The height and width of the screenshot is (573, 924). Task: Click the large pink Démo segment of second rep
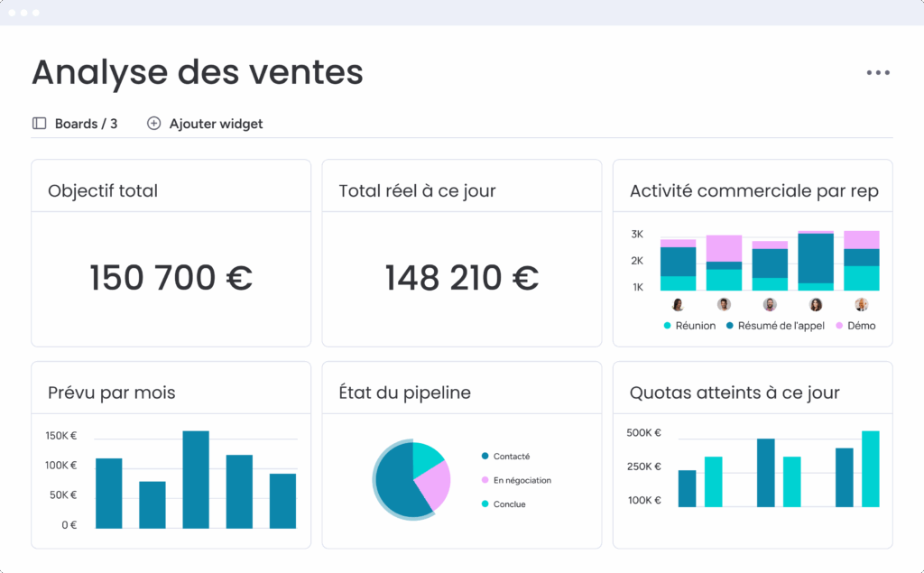724,248
